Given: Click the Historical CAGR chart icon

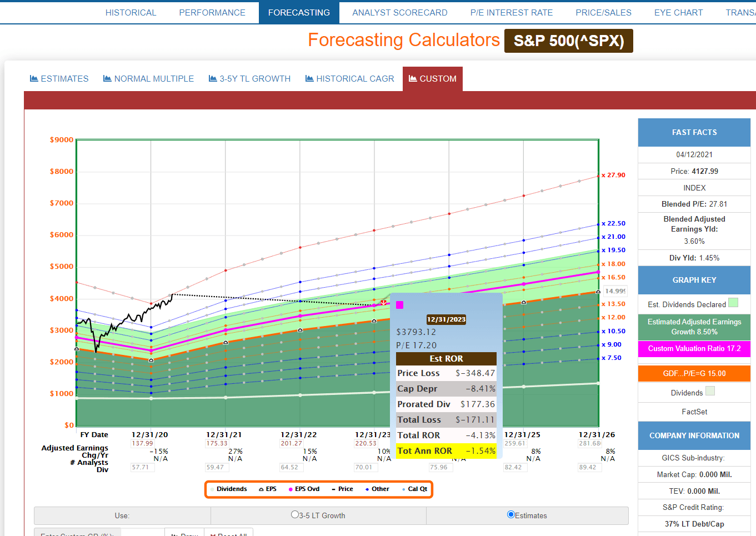Looking at the screenshot, I should tap(309, 79).
